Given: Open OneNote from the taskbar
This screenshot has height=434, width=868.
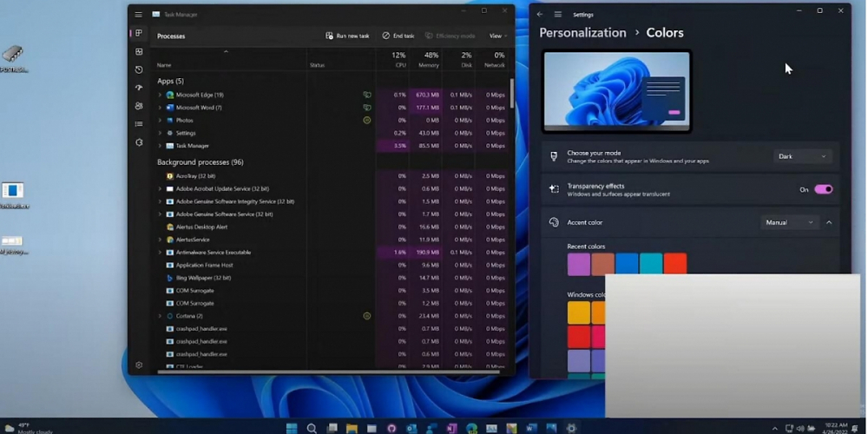Looking at the screenshot, I should pos(451,429).
